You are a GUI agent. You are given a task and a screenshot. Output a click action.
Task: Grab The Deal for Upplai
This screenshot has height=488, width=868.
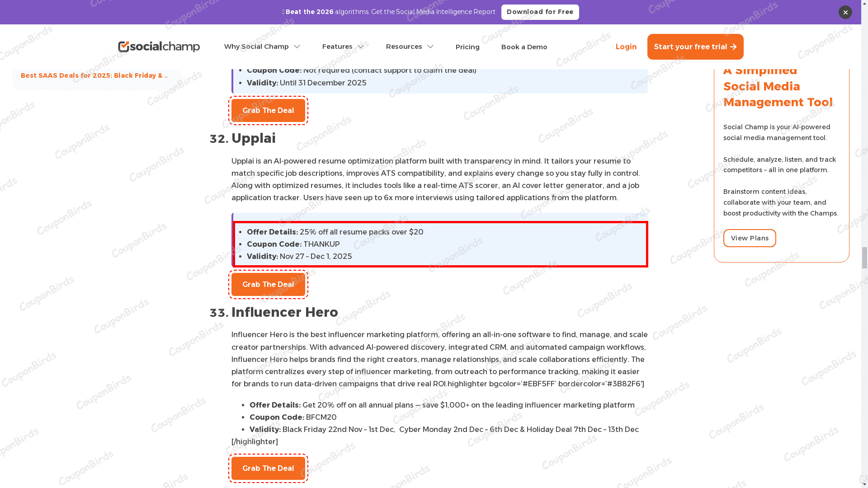(268, 284)
